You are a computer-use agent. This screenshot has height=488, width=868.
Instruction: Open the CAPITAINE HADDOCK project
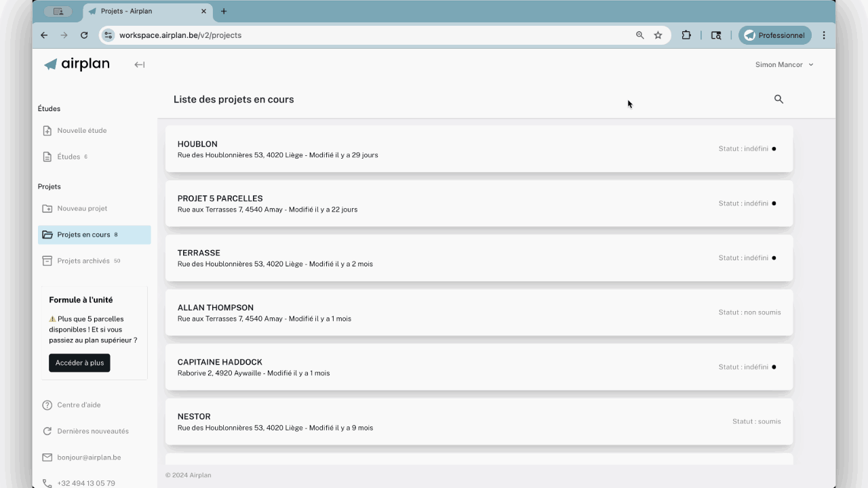[479, 367]
